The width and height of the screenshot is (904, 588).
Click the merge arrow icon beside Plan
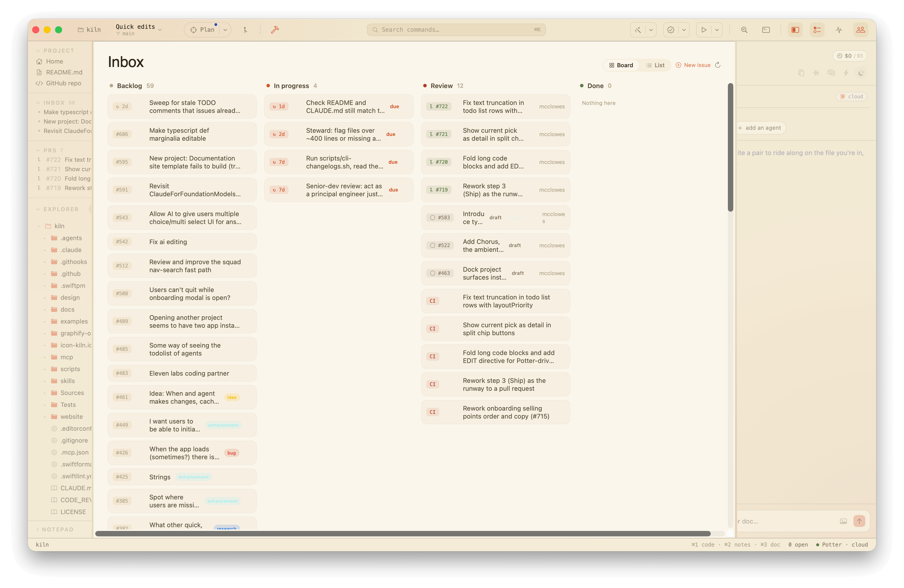pyautogui.click(x=245, y=30)
